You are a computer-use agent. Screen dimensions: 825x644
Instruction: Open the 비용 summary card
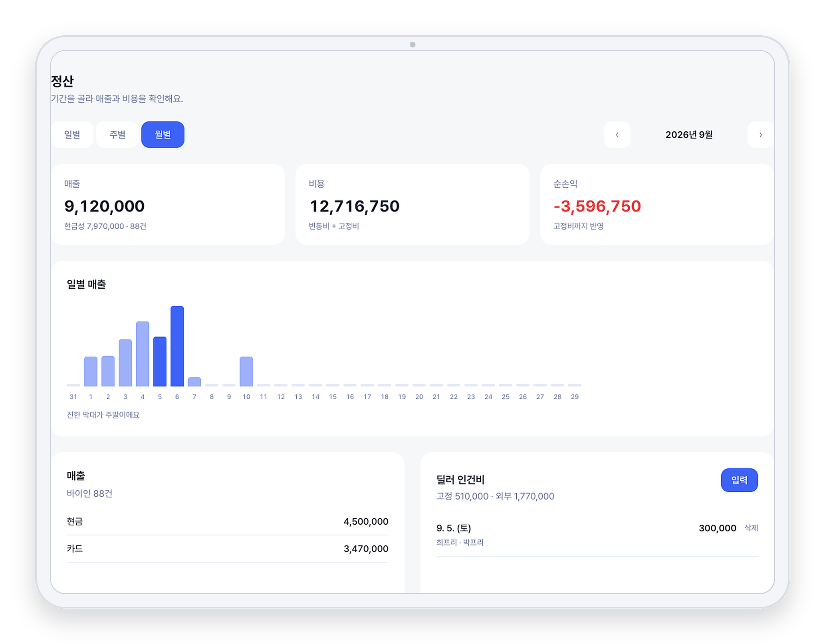(x=412, y=204)
